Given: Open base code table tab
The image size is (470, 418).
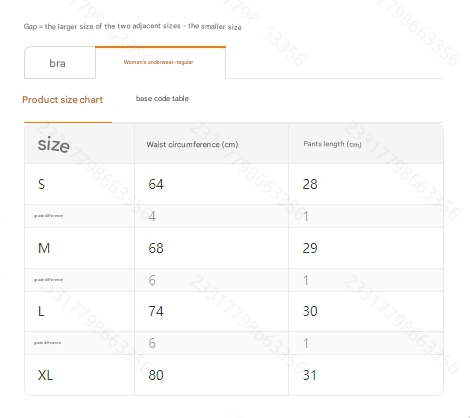Looking at the screenshot, I should click(x=162, y=98).
